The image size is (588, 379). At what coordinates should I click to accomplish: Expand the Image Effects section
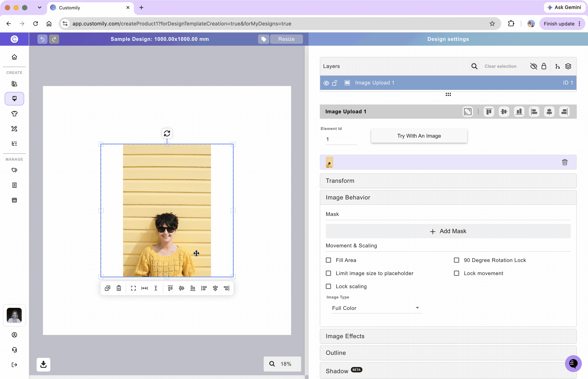pos(448,336)
